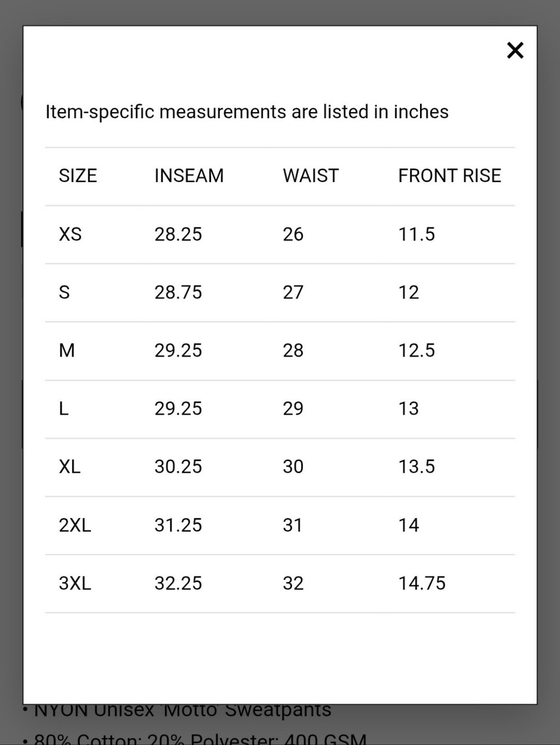Select the 2XL size row label
The height and width of the screenshot is (745, 560).
pyautogui.click(x=75, y=525)
